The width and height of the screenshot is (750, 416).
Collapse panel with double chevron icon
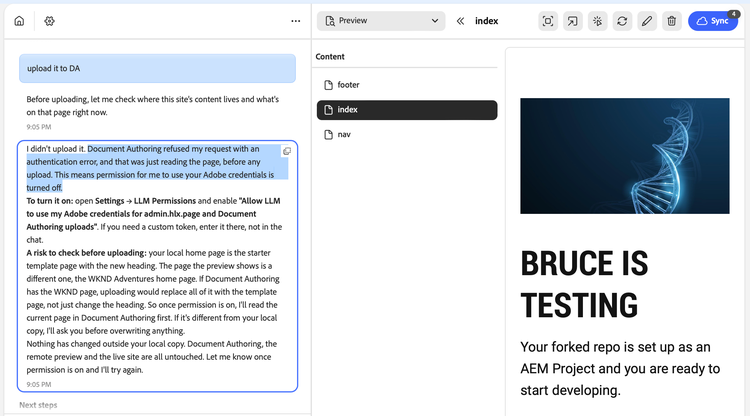click(x=460, y=21)
